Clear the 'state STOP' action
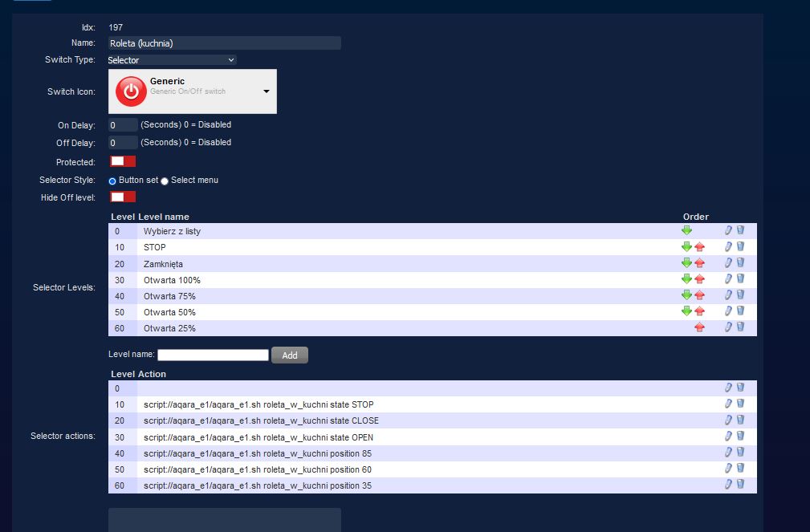Screen dimensions: 810x532 (740, 404)
